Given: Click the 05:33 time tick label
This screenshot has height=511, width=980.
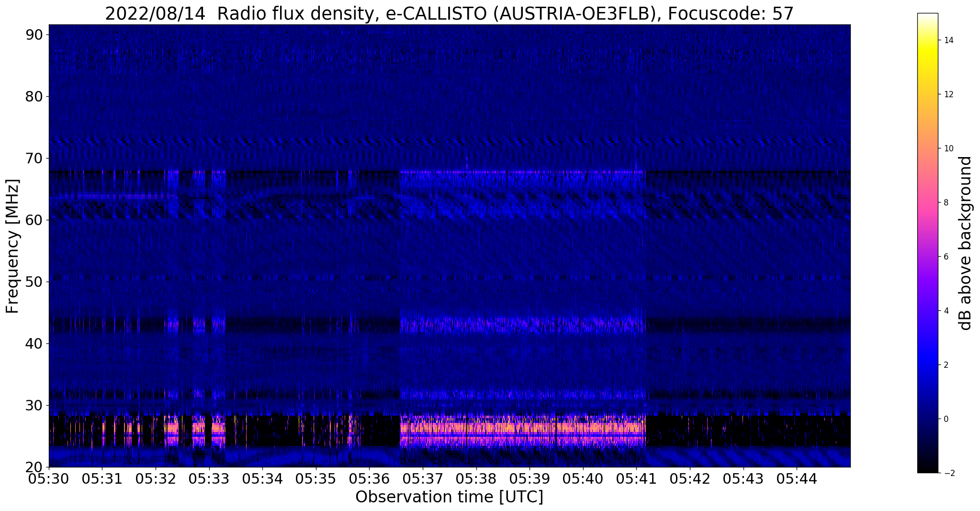Looking at the screenshot, I should (x=209, y=478).
